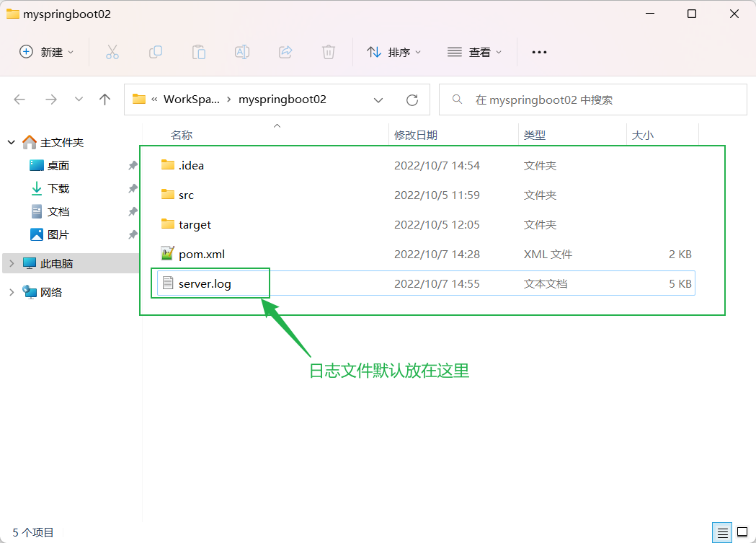Click the Copy icon in the toolbar
756x543 pixels.
click(x=155, y=51)
